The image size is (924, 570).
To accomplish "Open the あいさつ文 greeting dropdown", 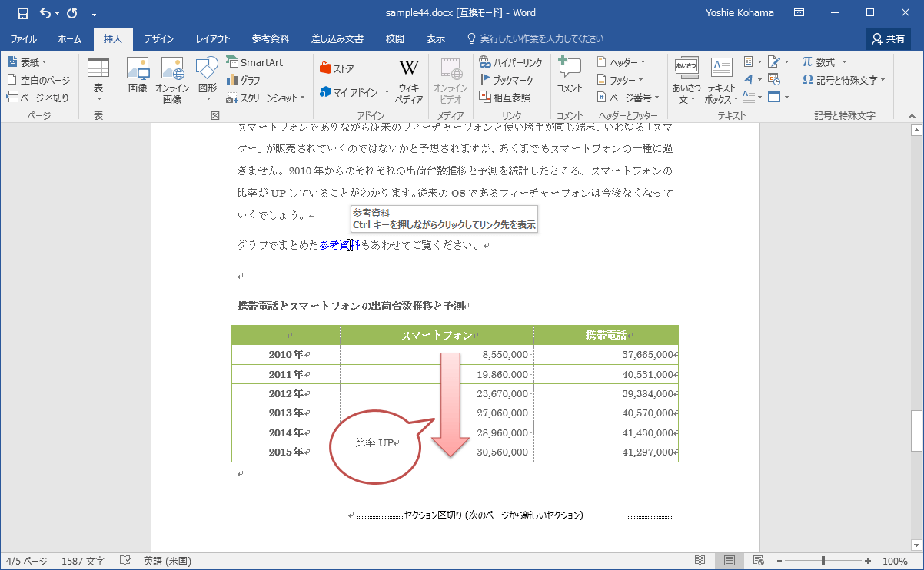I will tap(686, 80).
